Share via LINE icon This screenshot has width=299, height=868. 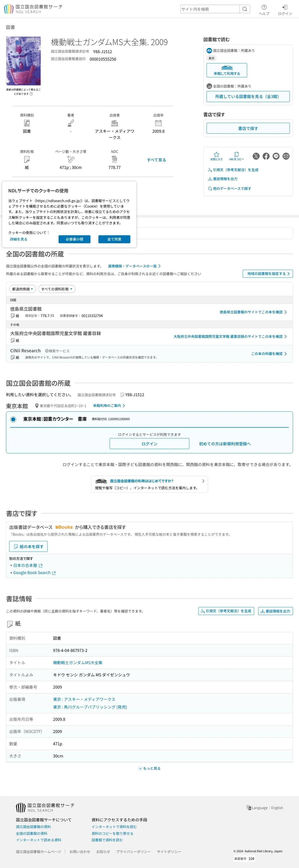[276, 156]
